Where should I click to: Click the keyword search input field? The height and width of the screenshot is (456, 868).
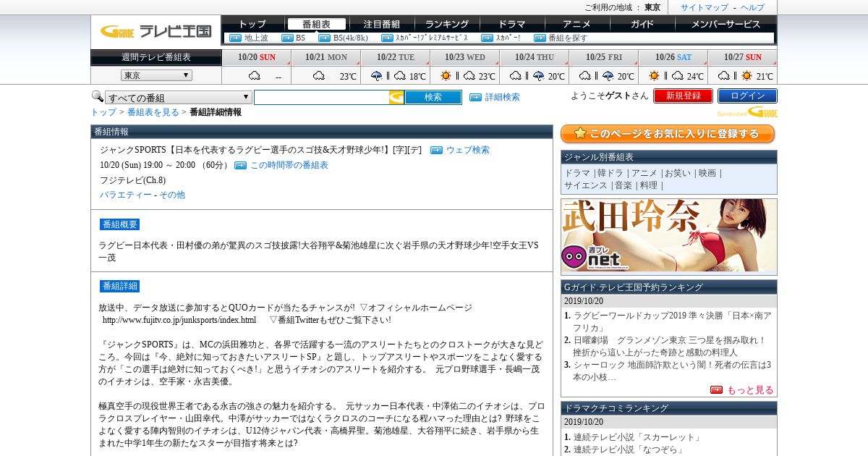321,97
